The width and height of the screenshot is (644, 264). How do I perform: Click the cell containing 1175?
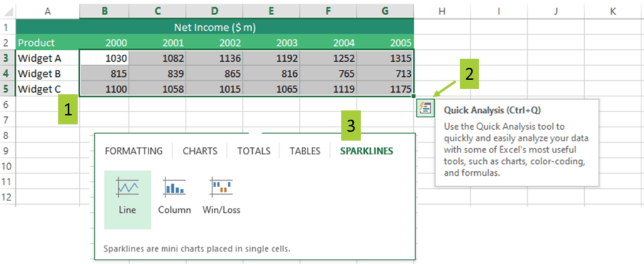(x=386, y=89)
